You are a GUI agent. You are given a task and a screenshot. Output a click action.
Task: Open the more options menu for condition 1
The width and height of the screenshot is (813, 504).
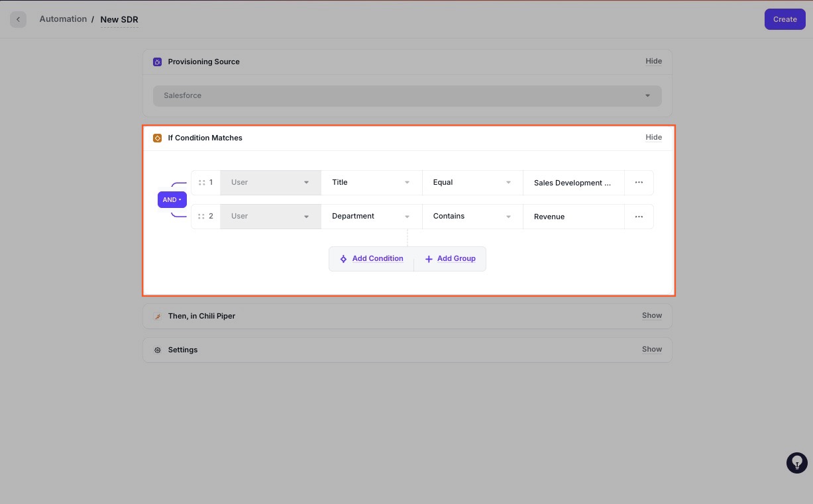tap(639, 183)
